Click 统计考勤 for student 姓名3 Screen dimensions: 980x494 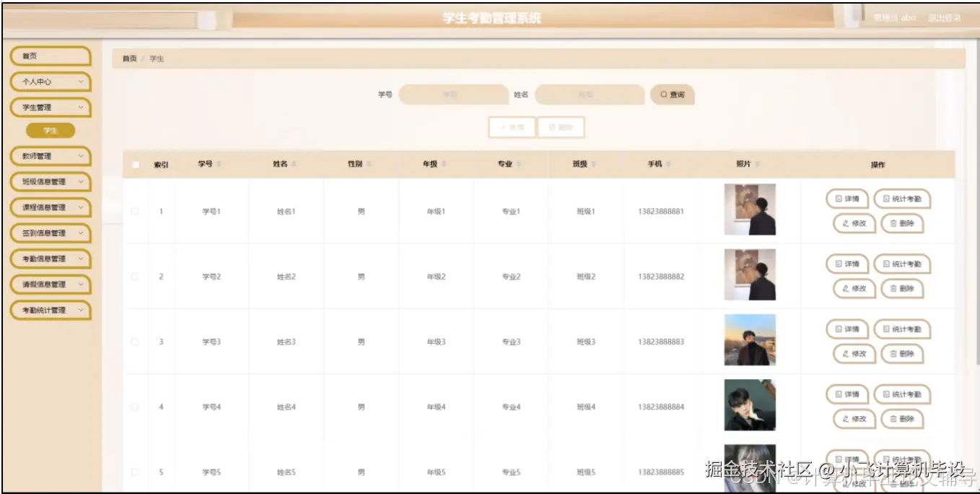[902, 329]
